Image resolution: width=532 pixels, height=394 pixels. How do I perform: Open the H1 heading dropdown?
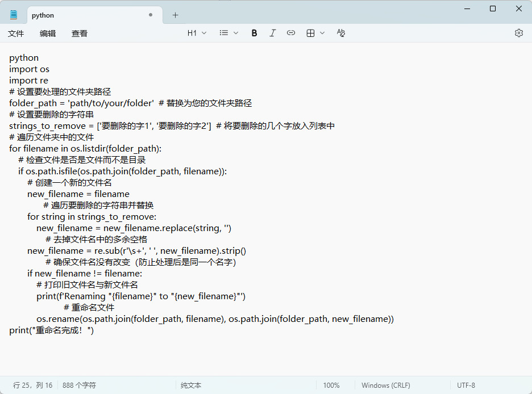pyautogui.click(x=197, y=33)
